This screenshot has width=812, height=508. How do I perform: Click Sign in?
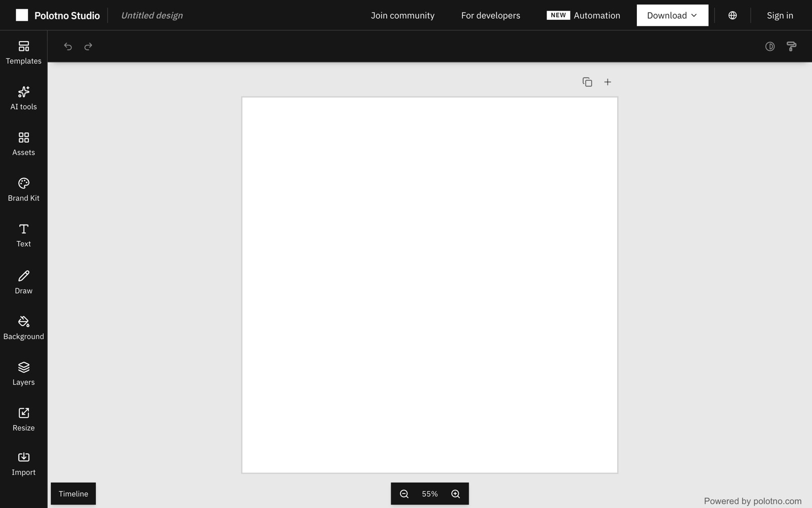[780, 15]
